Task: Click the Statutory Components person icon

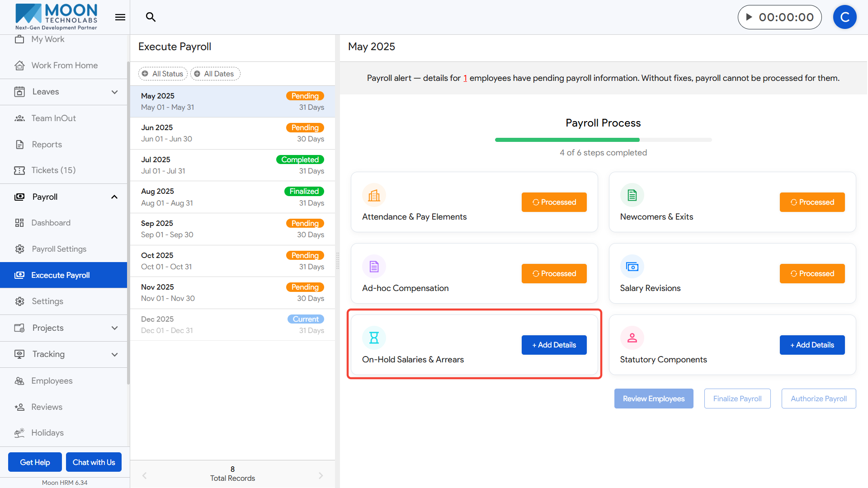Action: [632, 338]
